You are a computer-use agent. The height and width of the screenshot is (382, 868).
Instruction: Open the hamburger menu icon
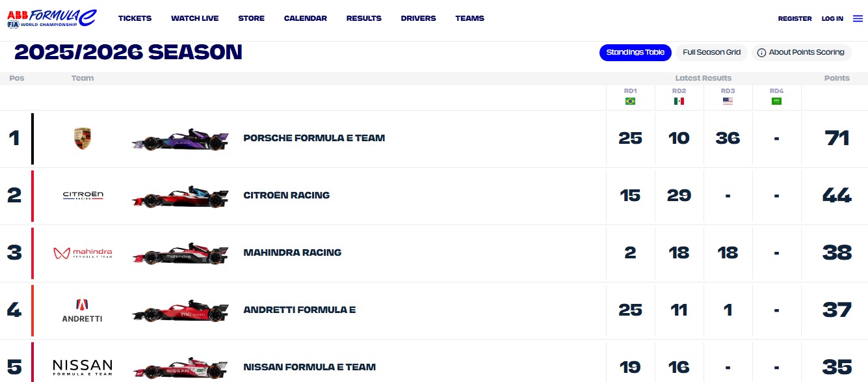(858, 19)
